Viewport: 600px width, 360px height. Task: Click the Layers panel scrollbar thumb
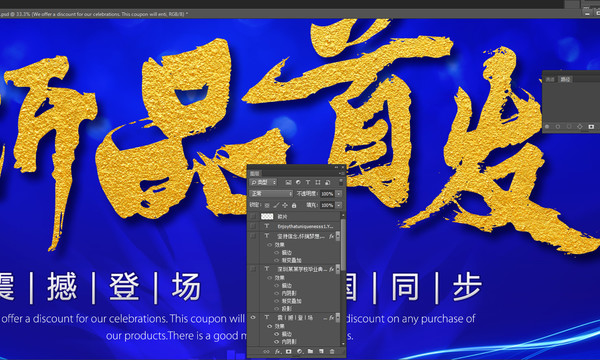[x=343, y=245]
